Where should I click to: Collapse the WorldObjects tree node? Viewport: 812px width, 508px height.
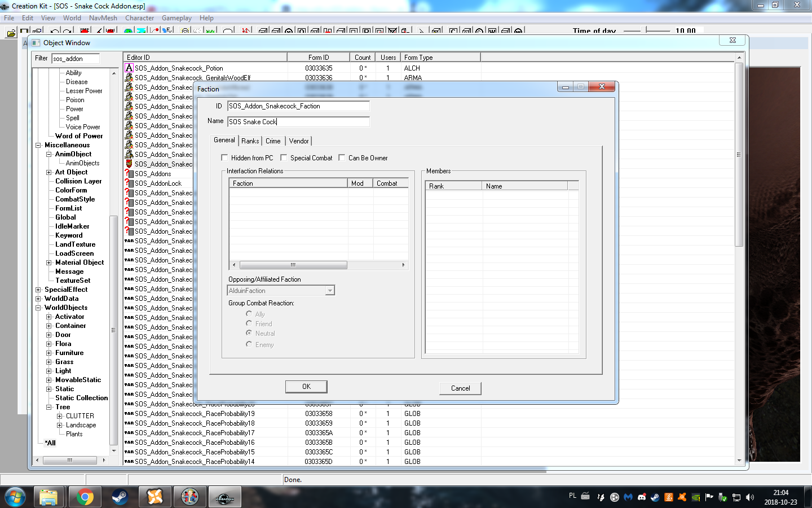[38, 308]
